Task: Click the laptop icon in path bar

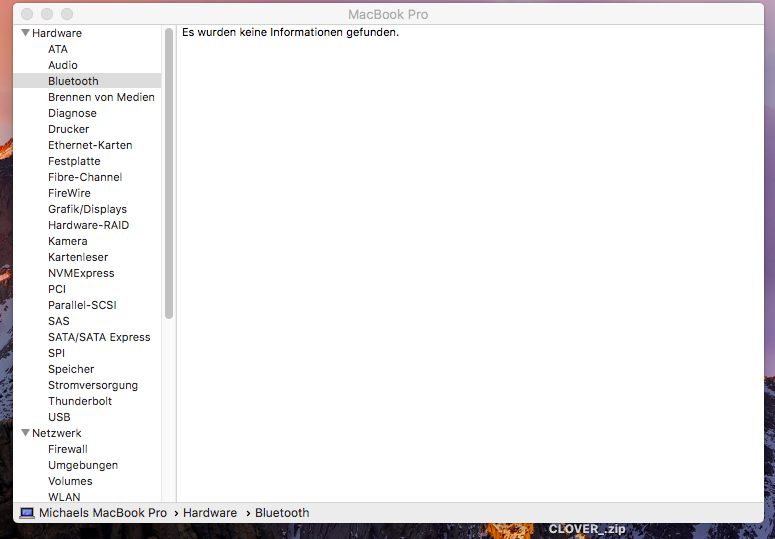Action: click(27, 513)
